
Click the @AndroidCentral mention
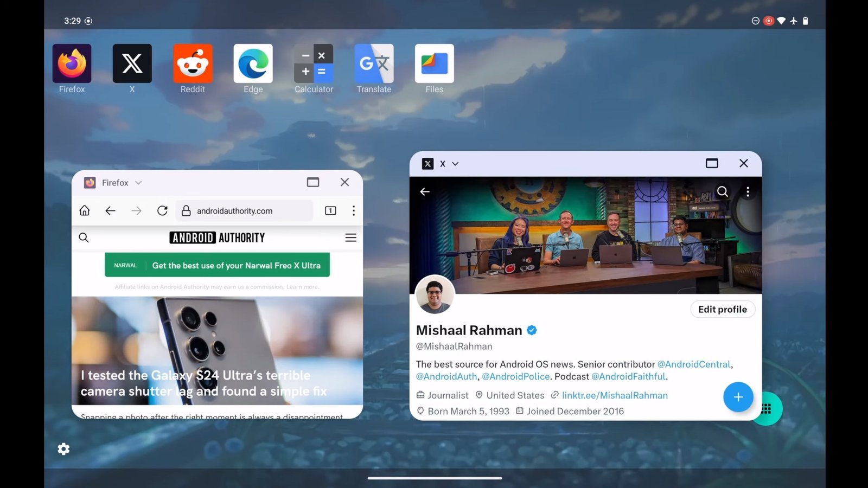click(x=694, y=364)
